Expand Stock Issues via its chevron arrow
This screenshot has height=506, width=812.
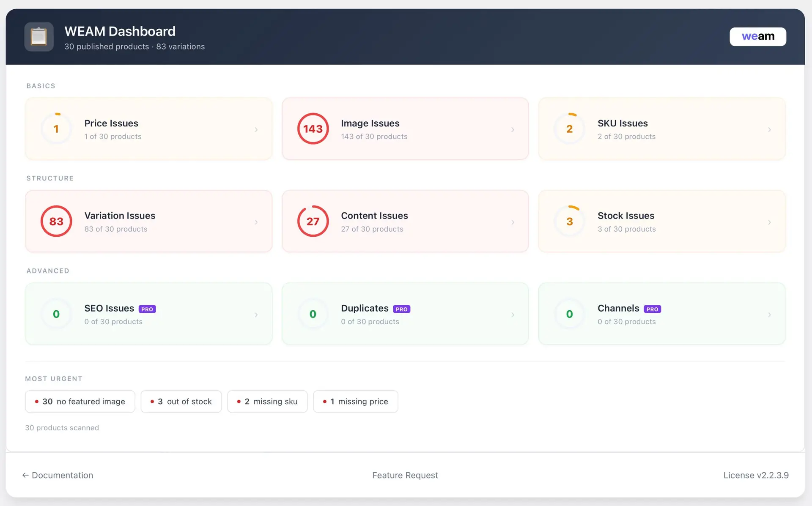click(x=769, y=222)
